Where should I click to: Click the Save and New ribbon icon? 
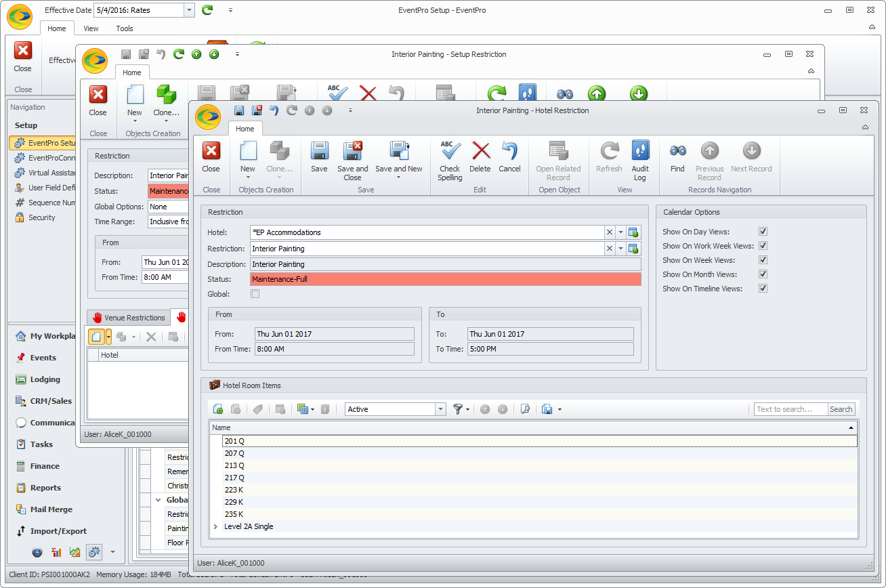click(x=398, y=150)
